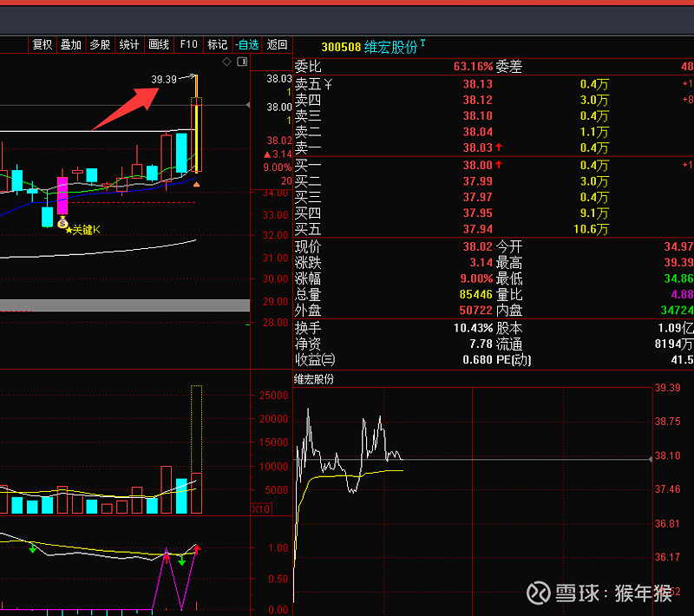Click the 买五 price 37.94

(x=478, y=229)
